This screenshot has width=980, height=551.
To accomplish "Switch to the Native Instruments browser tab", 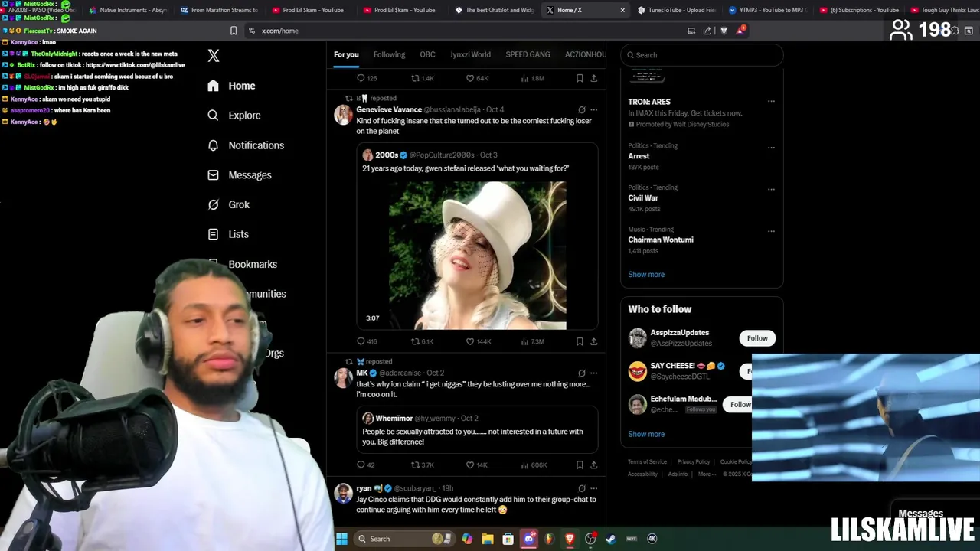I will 127,10.
